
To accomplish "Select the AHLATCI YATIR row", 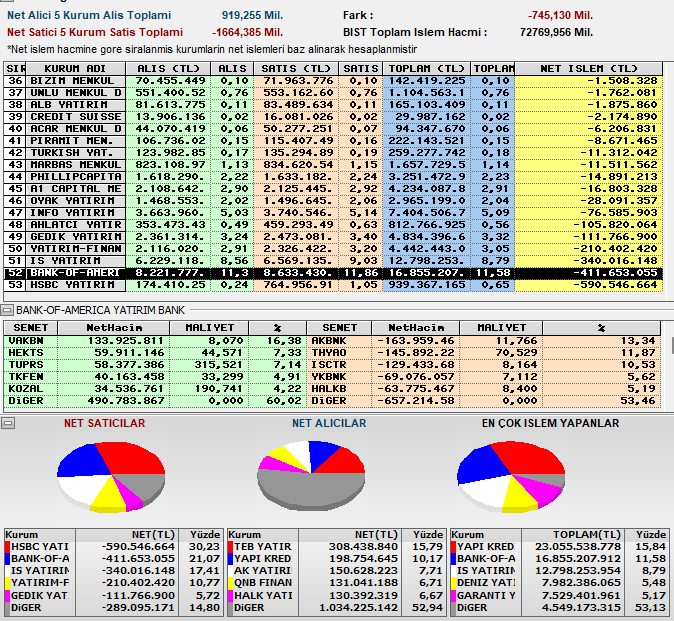I will tap(333, 225).
